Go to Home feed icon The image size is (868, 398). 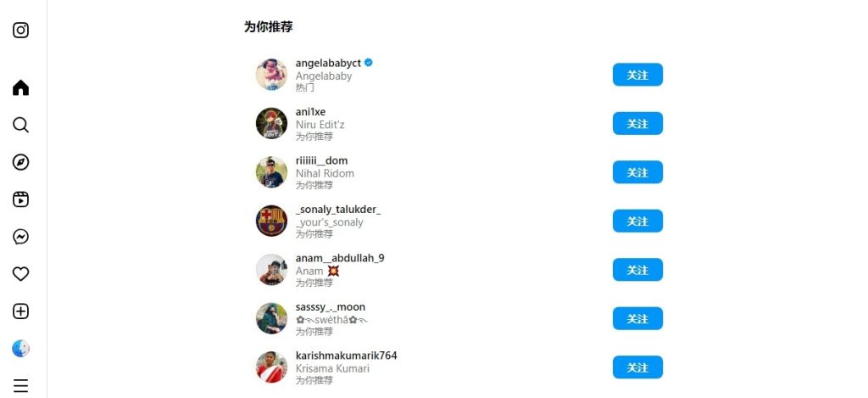coord(20,87)
